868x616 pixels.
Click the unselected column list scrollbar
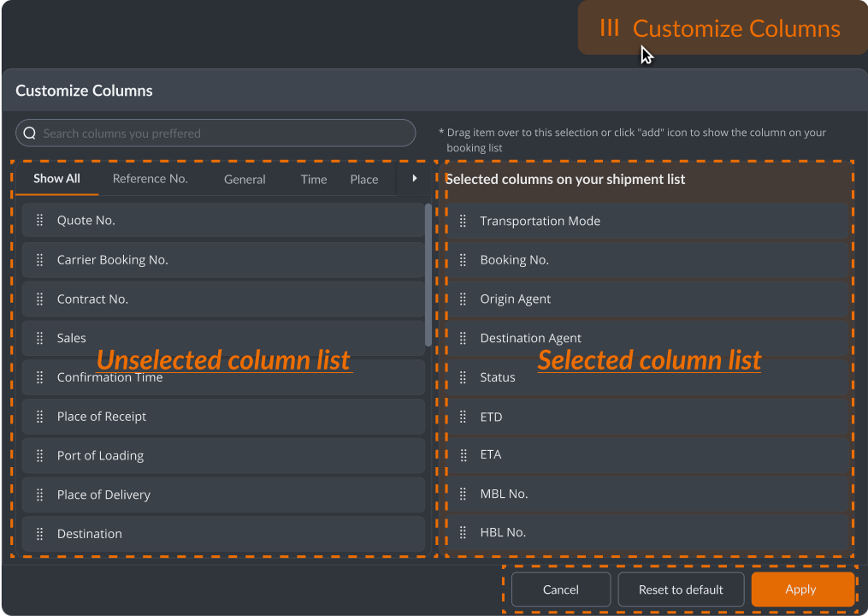coord(428,274)
